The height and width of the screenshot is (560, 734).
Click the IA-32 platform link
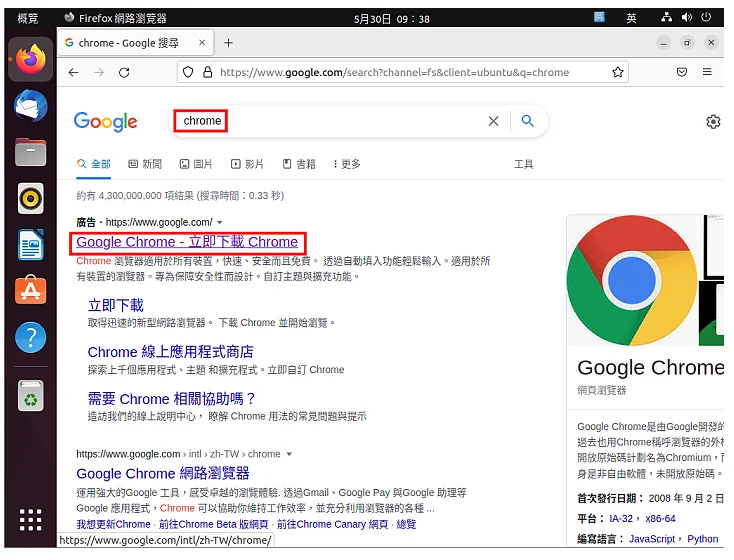coord(621,519)
